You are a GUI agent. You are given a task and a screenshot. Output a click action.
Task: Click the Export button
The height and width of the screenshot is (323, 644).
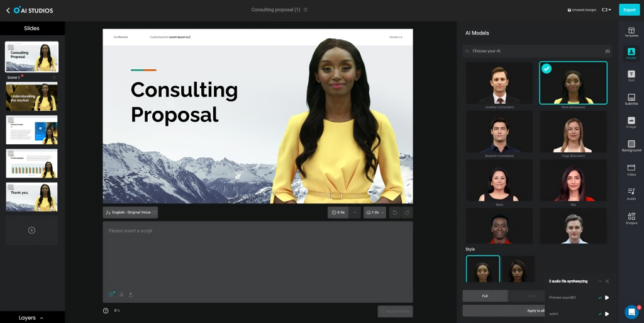coord(629,10)
